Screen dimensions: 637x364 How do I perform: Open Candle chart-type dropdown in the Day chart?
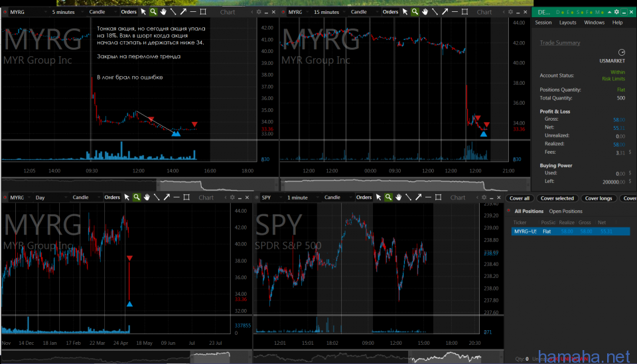tap(86, 198)
